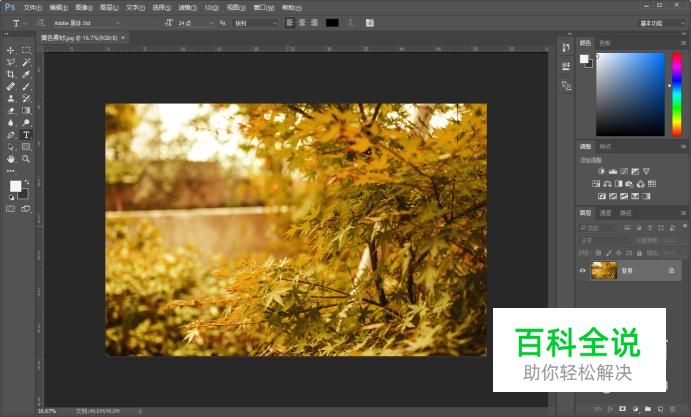691x417 pixels.
Task: Select the Brush tool
Action: pyautogui.click(x=26, y=86)
